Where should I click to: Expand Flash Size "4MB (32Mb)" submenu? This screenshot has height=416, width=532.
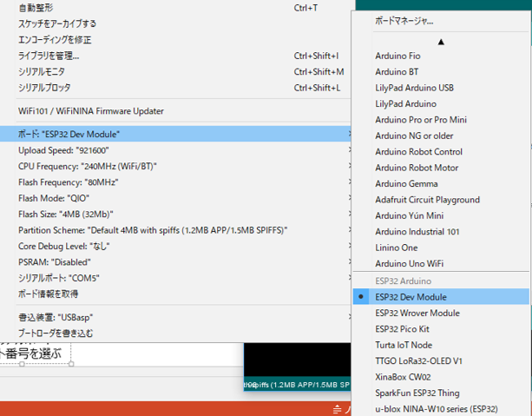[175, 214]
